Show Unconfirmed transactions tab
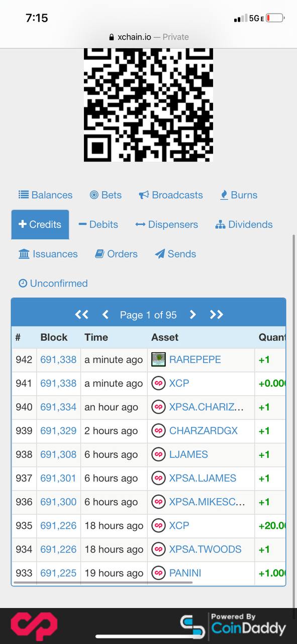The image size is (297, 644). (x=53, y=283)
